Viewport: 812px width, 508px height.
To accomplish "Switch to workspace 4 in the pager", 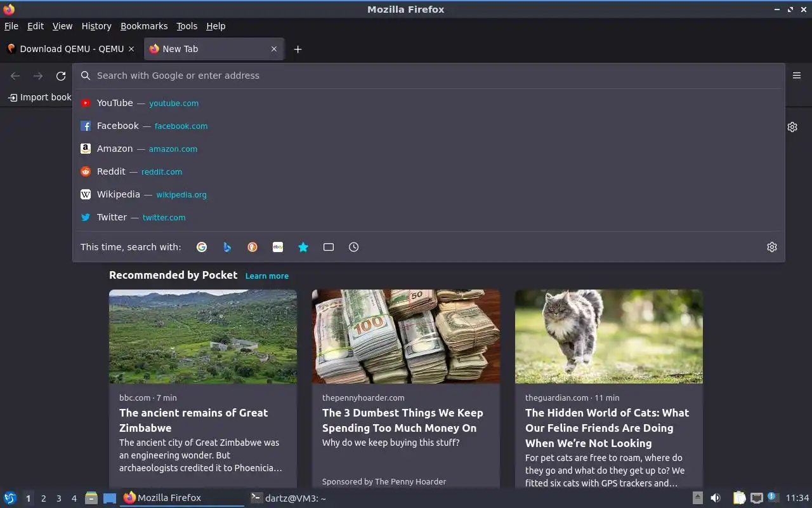I will pos(74,498).
